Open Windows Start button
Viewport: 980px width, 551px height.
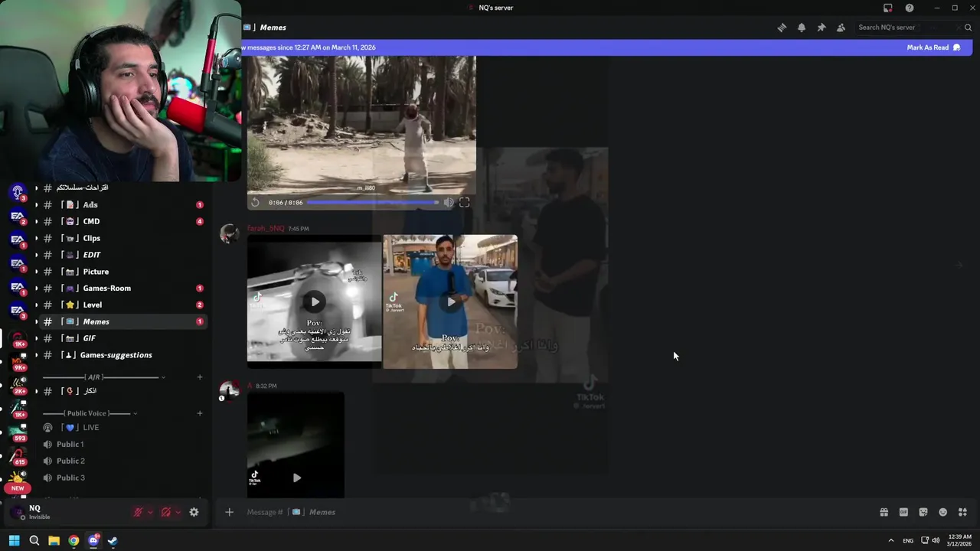[14, 540]
